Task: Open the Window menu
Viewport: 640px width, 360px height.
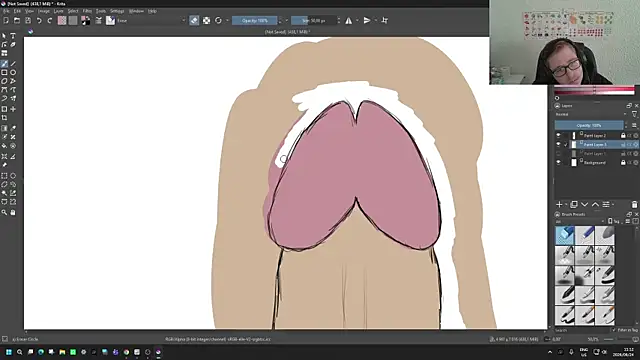Action: (136, 11)
